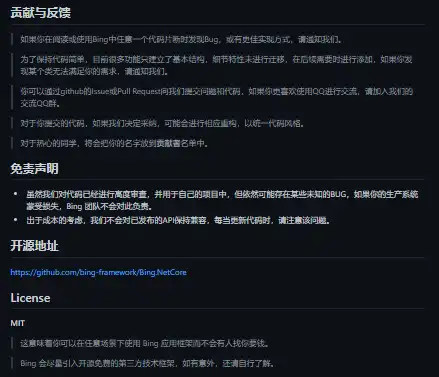Select the 开源地址 heading

click(x=34, y=246)
